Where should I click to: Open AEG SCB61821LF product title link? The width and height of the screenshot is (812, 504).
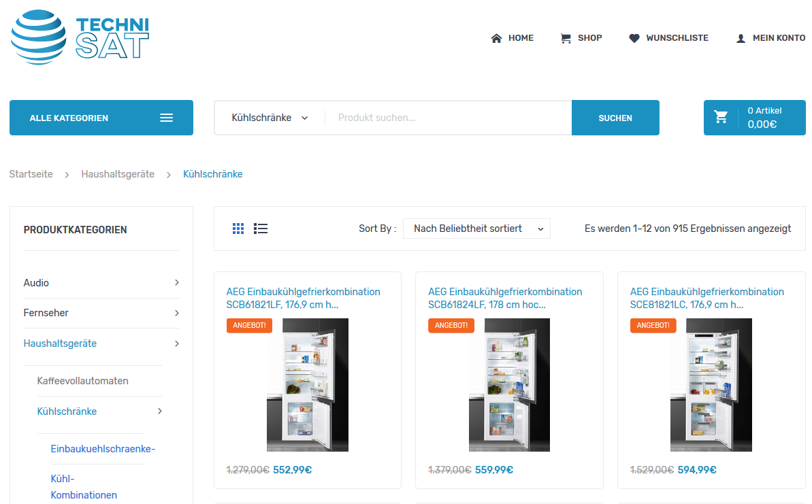point(304,298)
